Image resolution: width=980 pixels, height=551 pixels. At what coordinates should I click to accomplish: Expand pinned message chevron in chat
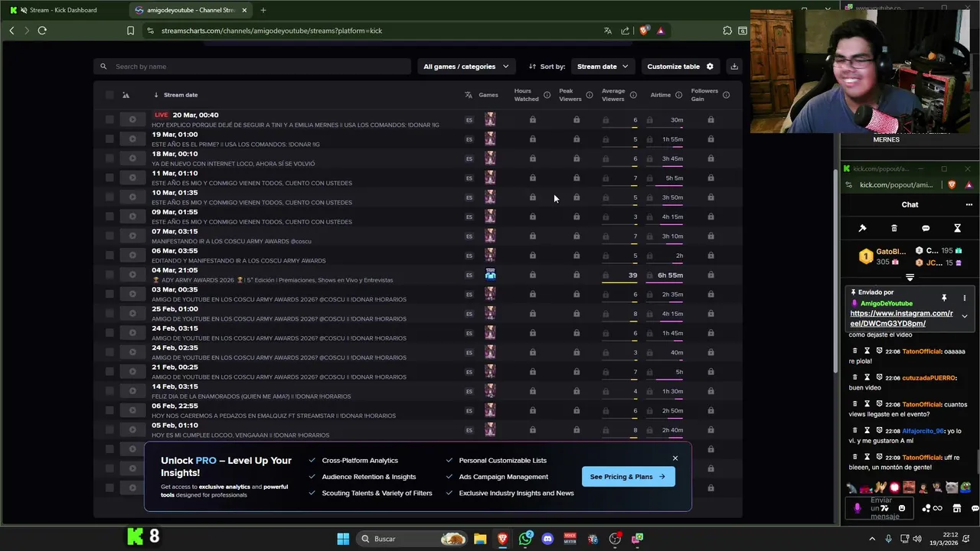pyautogui.click(x=965, y=316)
